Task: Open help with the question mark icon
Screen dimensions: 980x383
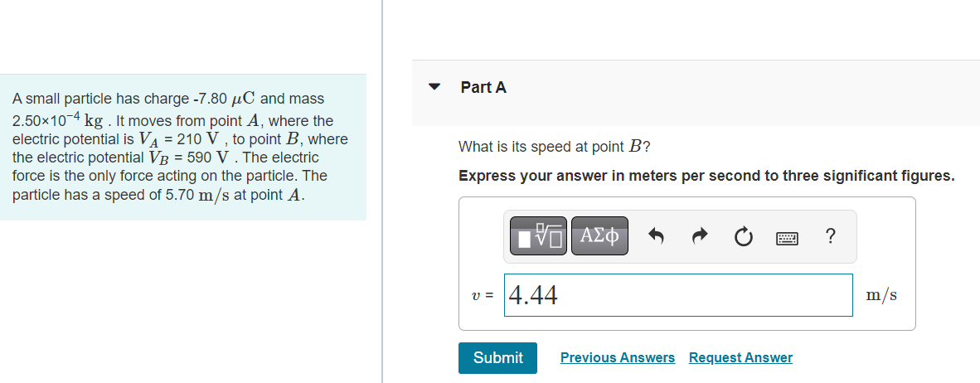Action: (830, 236)
